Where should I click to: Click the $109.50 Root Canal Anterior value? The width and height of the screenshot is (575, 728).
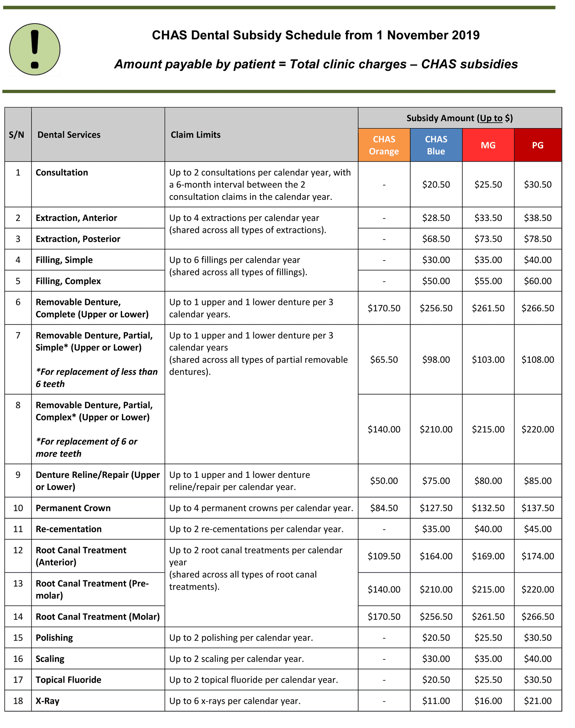click(384, 556)
